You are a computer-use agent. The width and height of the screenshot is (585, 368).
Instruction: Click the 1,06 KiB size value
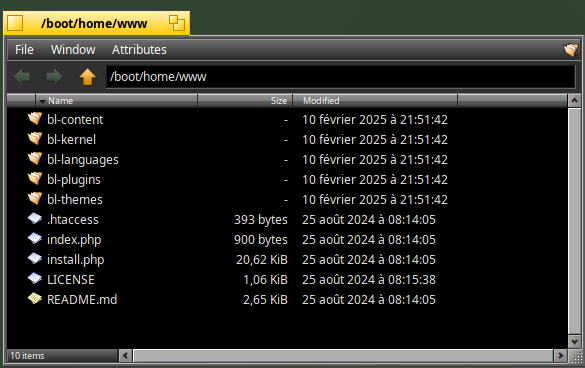(x=265, y=280)
